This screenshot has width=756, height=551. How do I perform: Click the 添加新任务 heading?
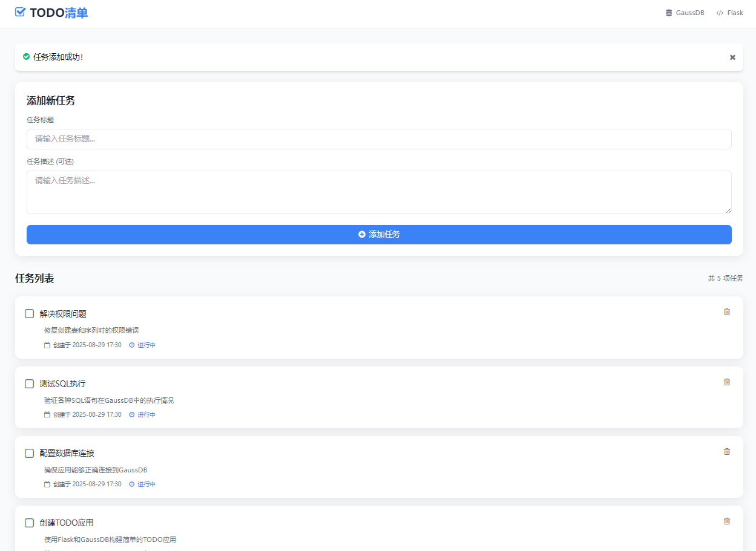[x=51, y=101]
